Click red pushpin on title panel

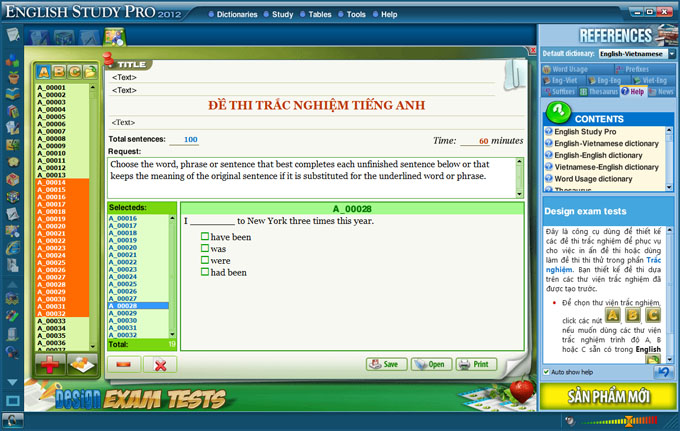[x=108, y=59]
